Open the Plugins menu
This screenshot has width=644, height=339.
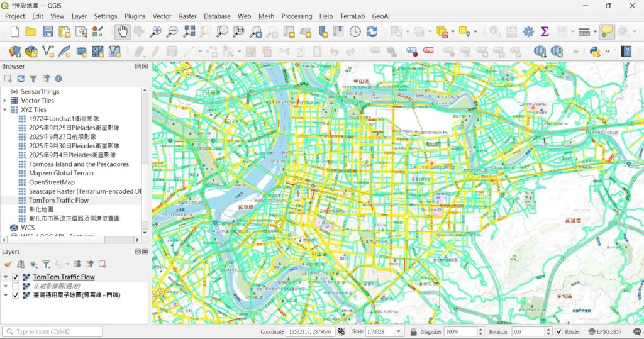coord(135,16)
